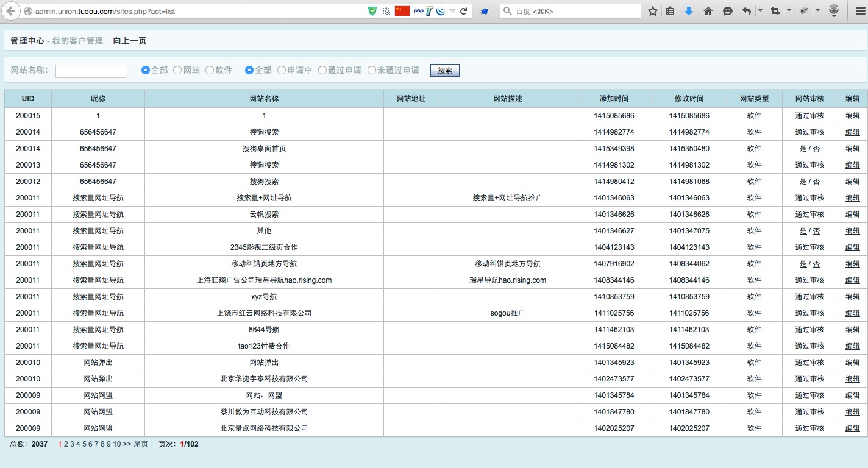Open downloads with the blue arrow icon
The image size is (868, 468).
pyautogui.click(x=689, y=11)
